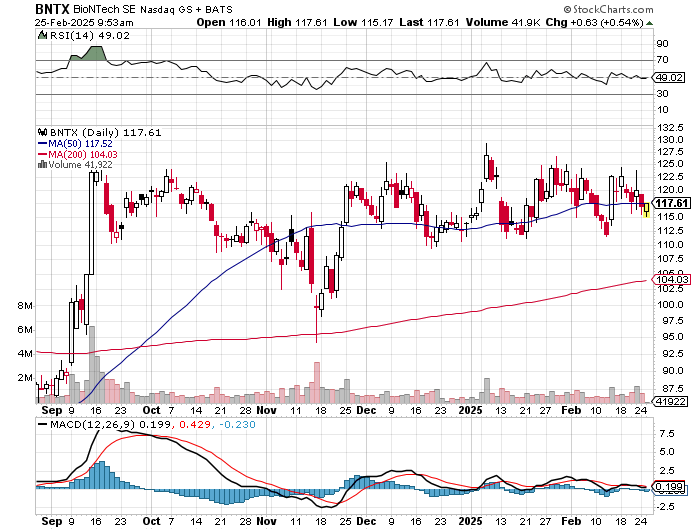Click the 87.5 price axis label
The width and height of the screenshot is (700, 530).
(673, 388)
